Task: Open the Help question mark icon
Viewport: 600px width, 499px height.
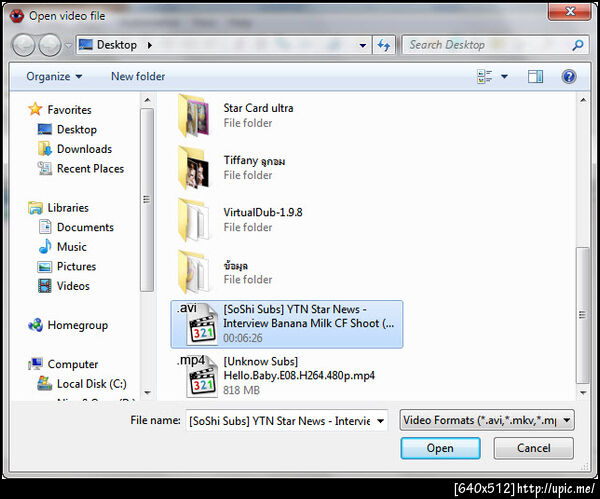Action: (x=569, y=77)
